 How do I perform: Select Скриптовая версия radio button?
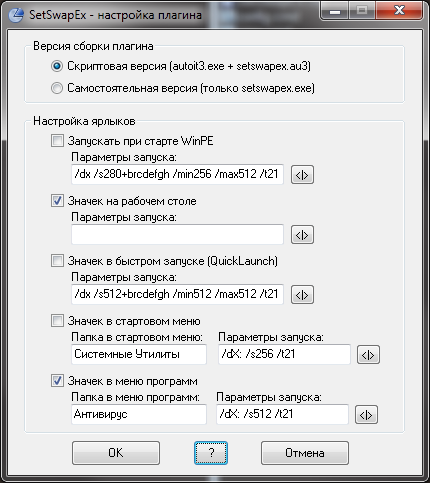57,66
